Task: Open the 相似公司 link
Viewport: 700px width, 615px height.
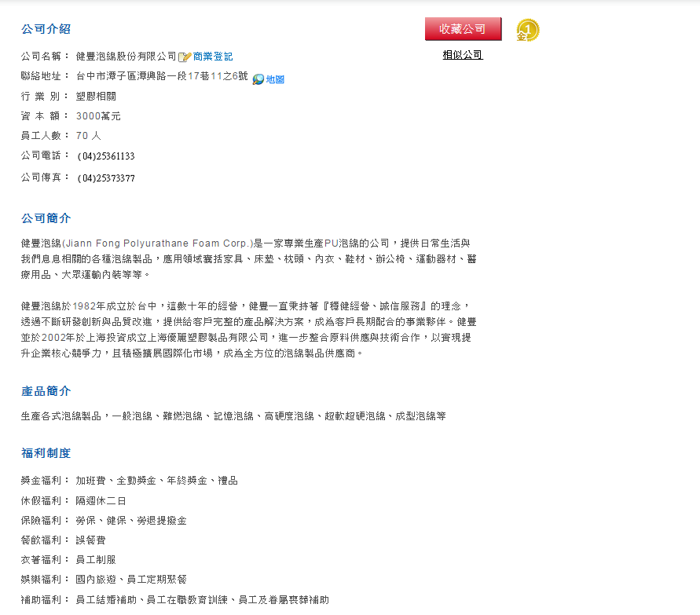Action: point(463,55)
